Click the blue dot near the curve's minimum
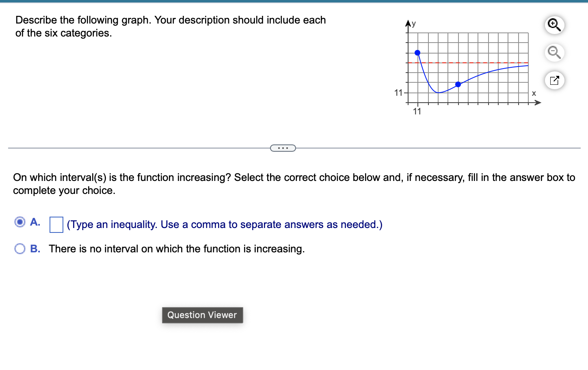The image size is (588, 370). click(x=458, y=84)
